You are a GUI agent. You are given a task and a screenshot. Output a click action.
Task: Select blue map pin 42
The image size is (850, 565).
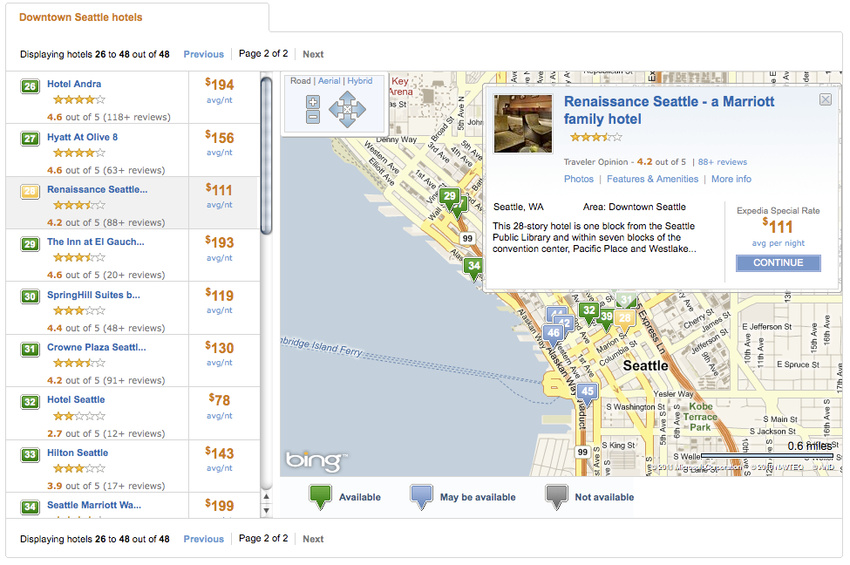(x=566, y=323)
